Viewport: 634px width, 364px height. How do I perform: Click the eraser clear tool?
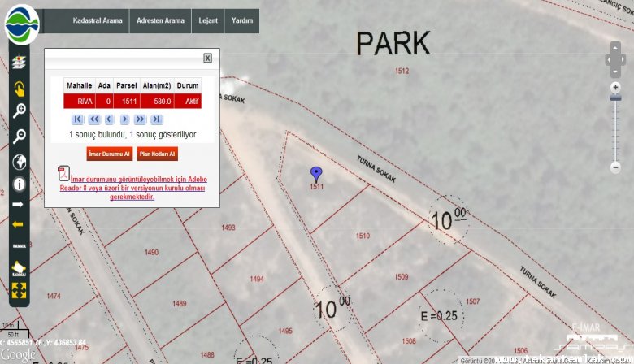click(x=19, y=269)
